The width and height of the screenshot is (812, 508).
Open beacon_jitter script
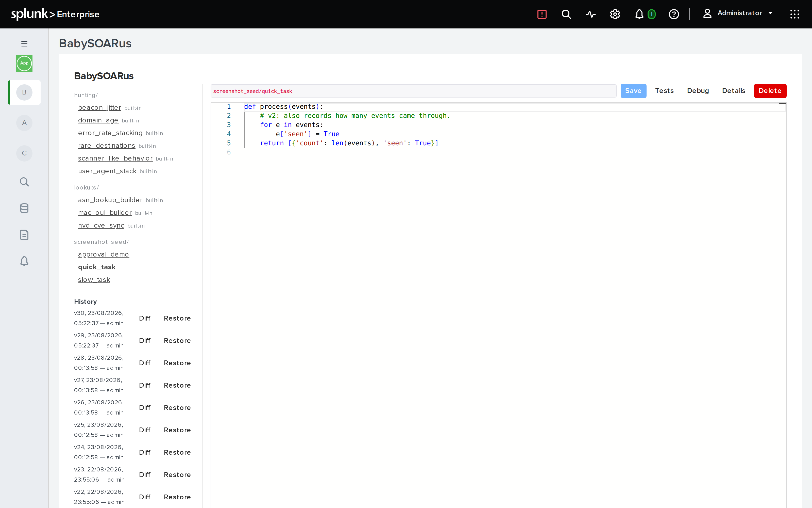(99, 107)
